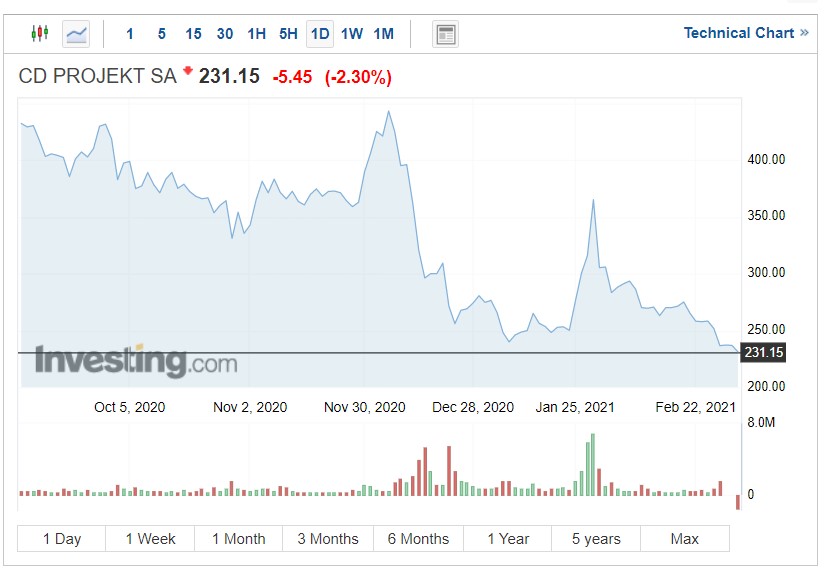
Task: Open the news overlay icon
Action: (445, 34)
